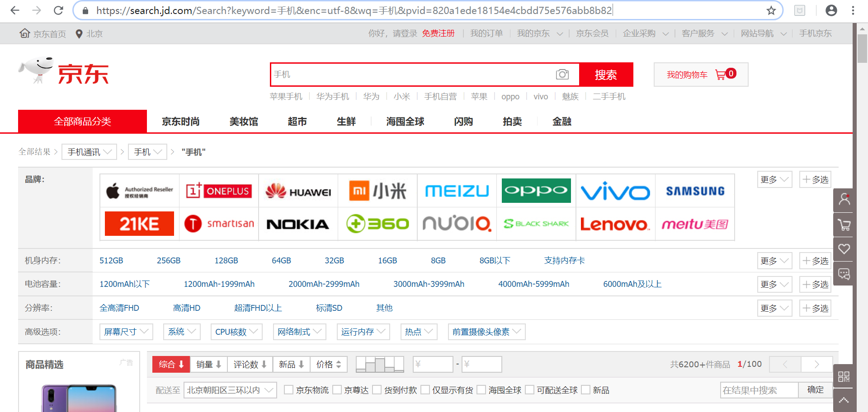This screenshot has height=412, width=868.
Task: Open the CPU核数 dropdown
Action: pyautogui.click(x=236, y=332)
